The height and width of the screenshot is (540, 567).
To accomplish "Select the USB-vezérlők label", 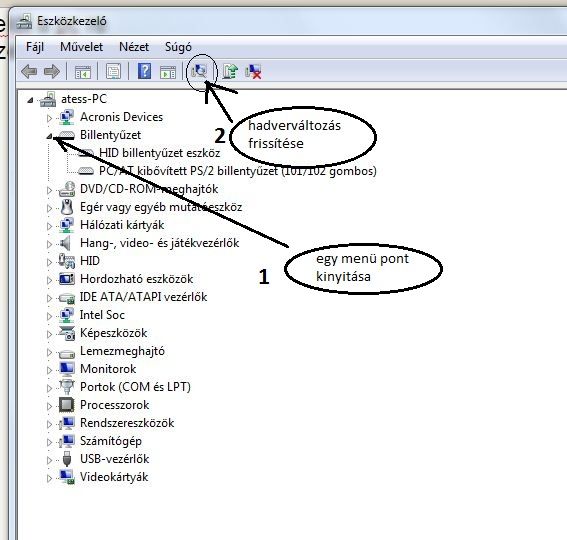I will (x=114, y=459).
